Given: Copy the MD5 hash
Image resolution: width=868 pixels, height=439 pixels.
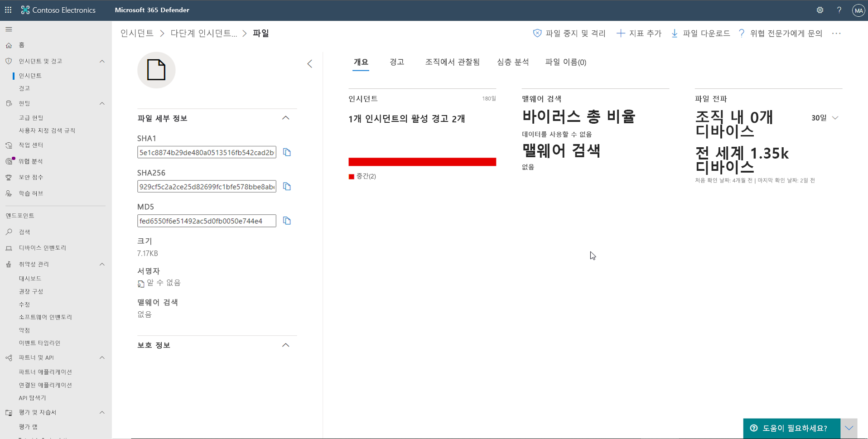Looking at the screenshot, I should [287, 221].
